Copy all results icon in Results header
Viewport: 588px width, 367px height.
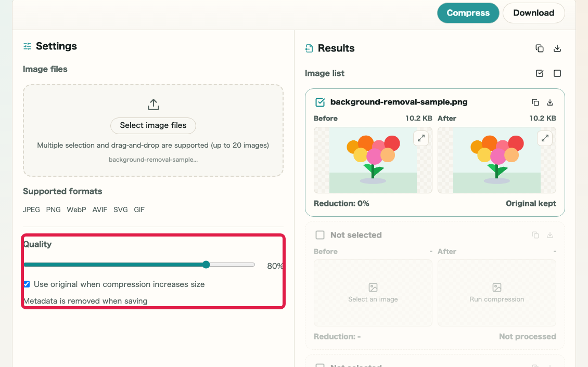point(539,48)
